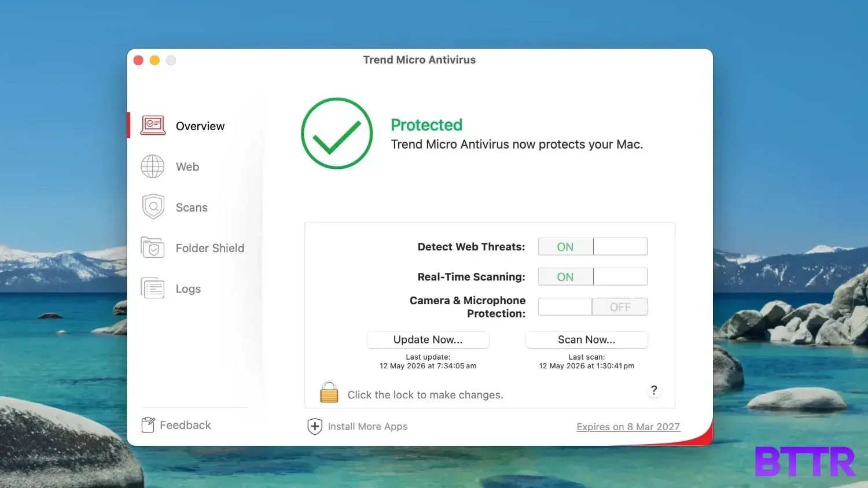This screenshot has height=488, width=868.
Task: Click the 'Last update:' caption
Action: pos(428,357)
